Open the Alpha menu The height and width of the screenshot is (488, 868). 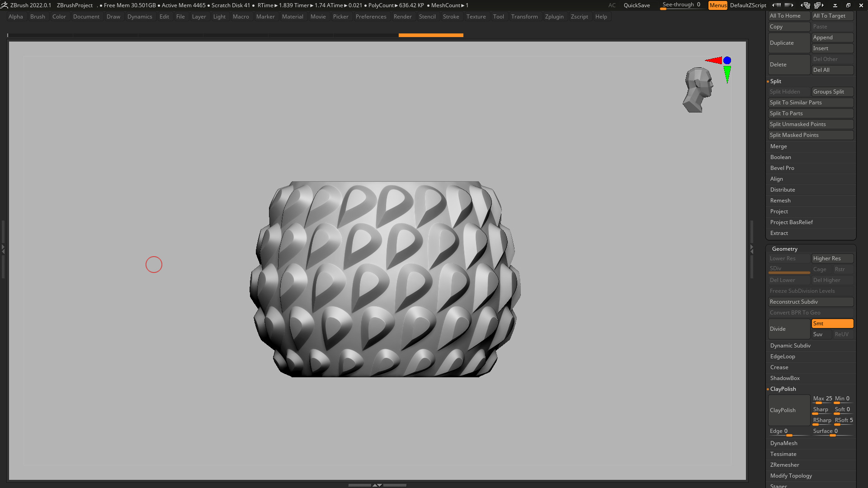coord(16,17)
